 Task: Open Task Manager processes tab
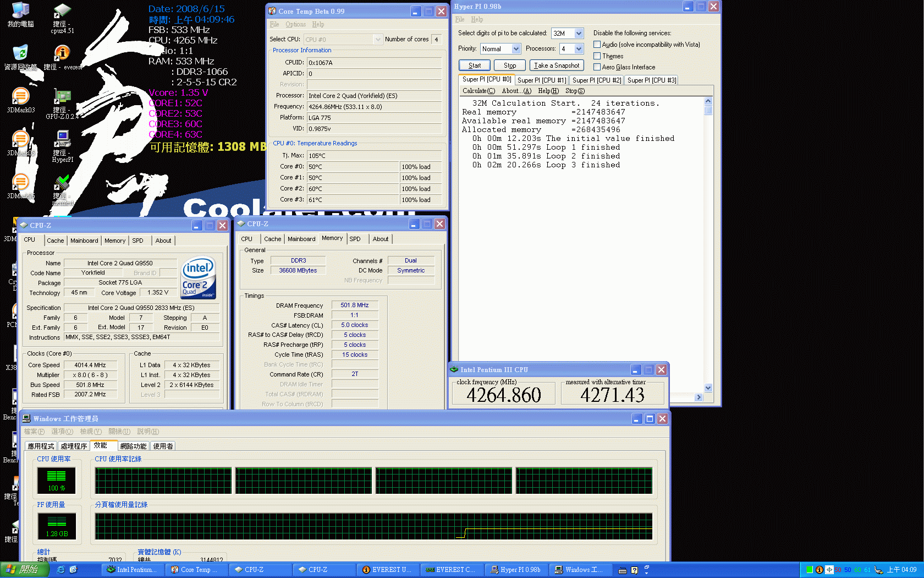74,446
